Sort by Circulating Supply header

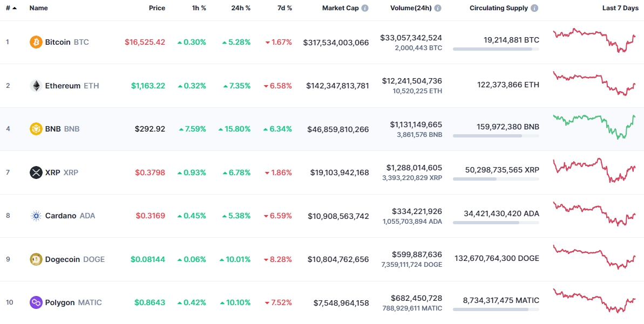pyautogui.click(x=499, y=8)
